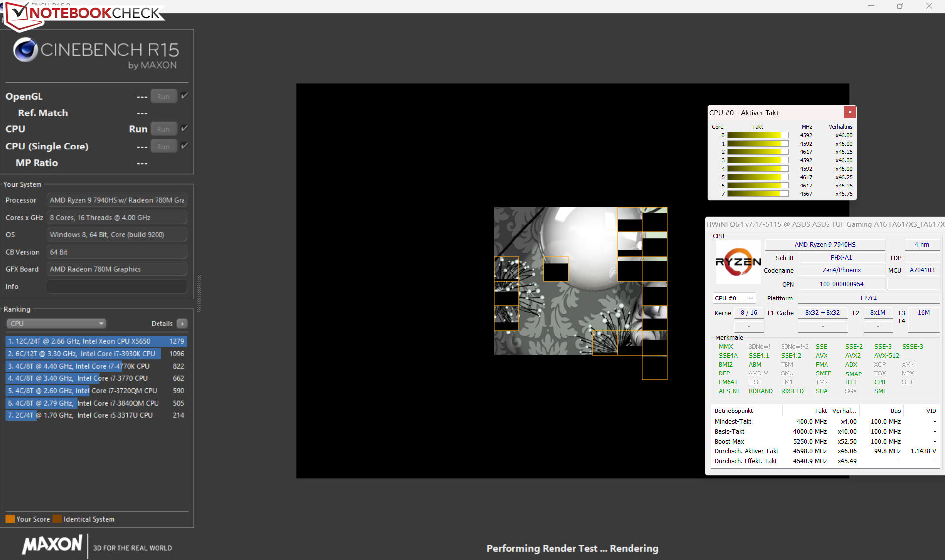Click the AVX-512 feature label
Viewport: 945px width, 560px height.
pyautogui.click(x=887, y=356)
